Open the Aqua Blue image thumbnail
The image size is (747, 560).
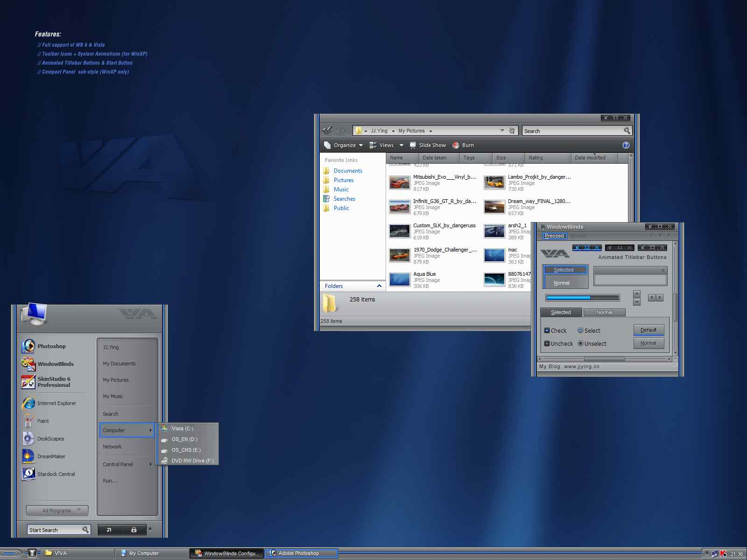400,280
